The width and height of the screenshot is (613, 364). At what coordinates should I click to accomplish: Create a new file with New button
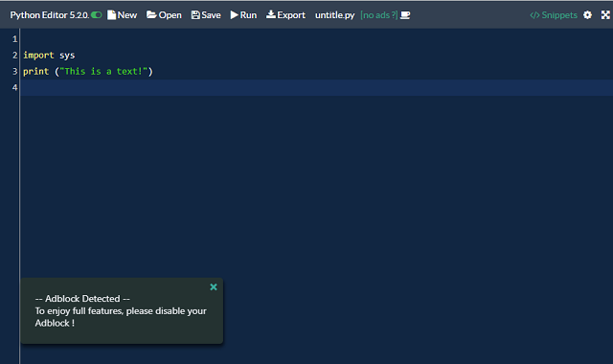coord(122,15)
